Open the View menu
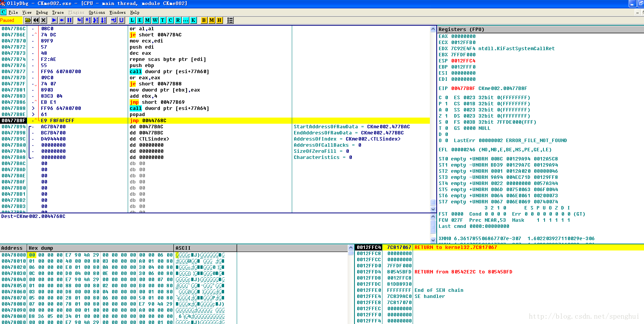Viewport: 644px width, 324px height. coord(27,12)
